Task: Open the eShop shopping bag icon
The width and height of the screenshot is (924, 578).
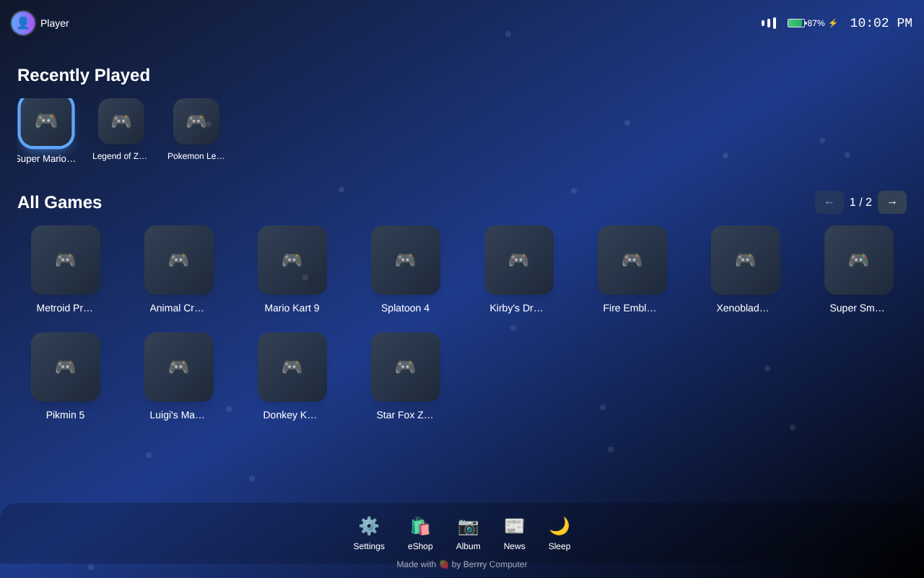Action: tap(420, 533)
